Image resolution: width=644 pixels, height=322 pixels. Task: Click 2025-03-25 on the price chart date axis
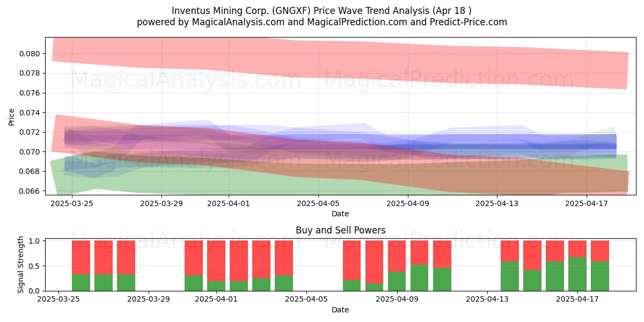pos(72,203)
